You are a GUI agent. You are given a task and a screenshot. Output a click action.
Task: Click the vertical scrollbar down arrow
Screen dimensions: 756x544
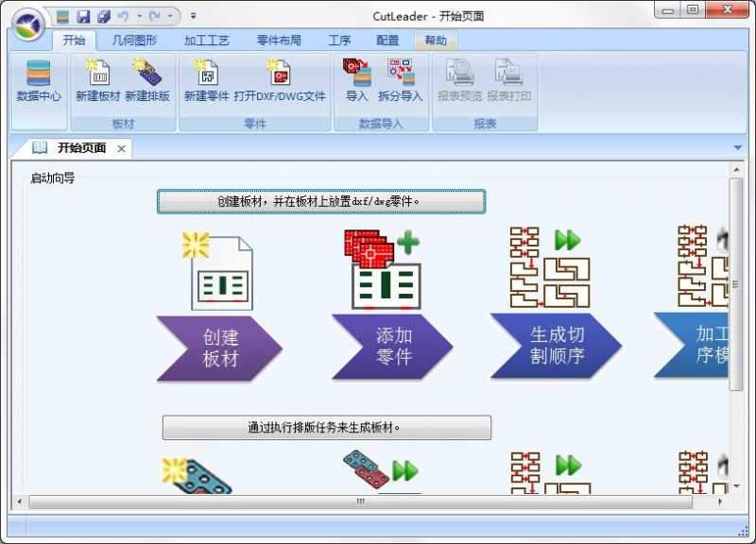coord(736,486)
